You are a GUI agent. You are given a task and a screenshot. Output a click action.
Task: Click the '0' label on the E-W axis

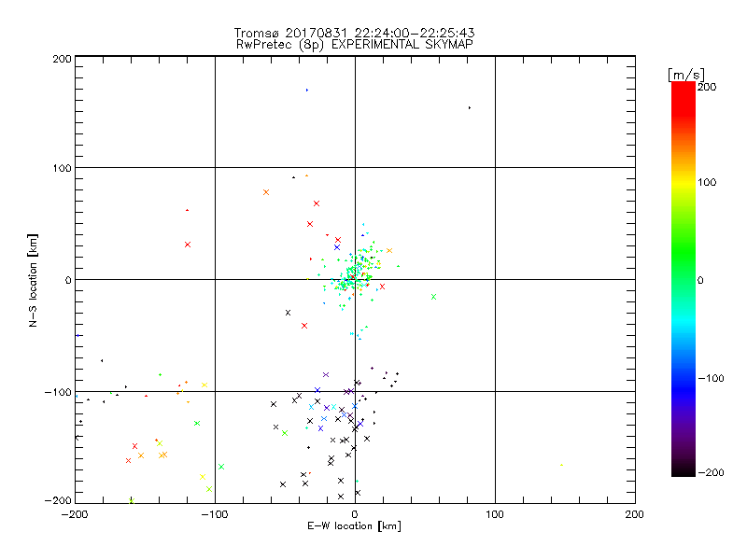[x=355, y=514]
